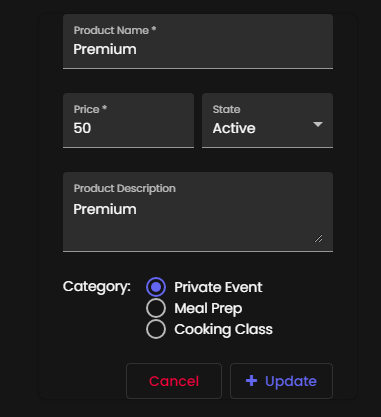This screenshot has height=417, width=381.
Task: Focus the Product Description text area
Action: pyautogui.click(x=198, y=212)
